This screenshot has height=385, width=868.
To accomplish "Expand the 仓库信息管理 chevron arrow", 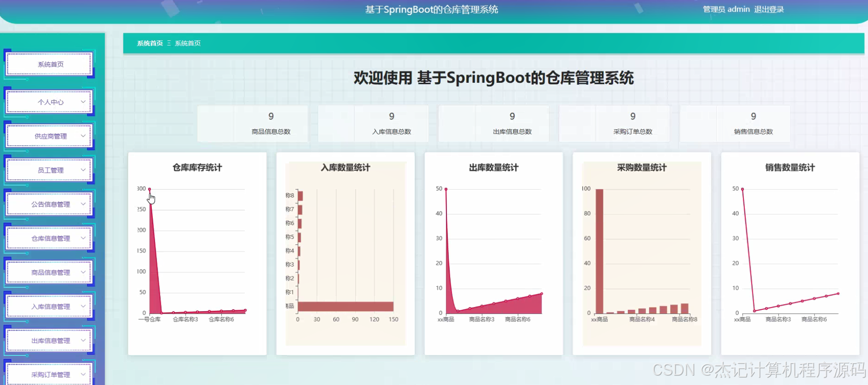I will click(x=83, y=238).
